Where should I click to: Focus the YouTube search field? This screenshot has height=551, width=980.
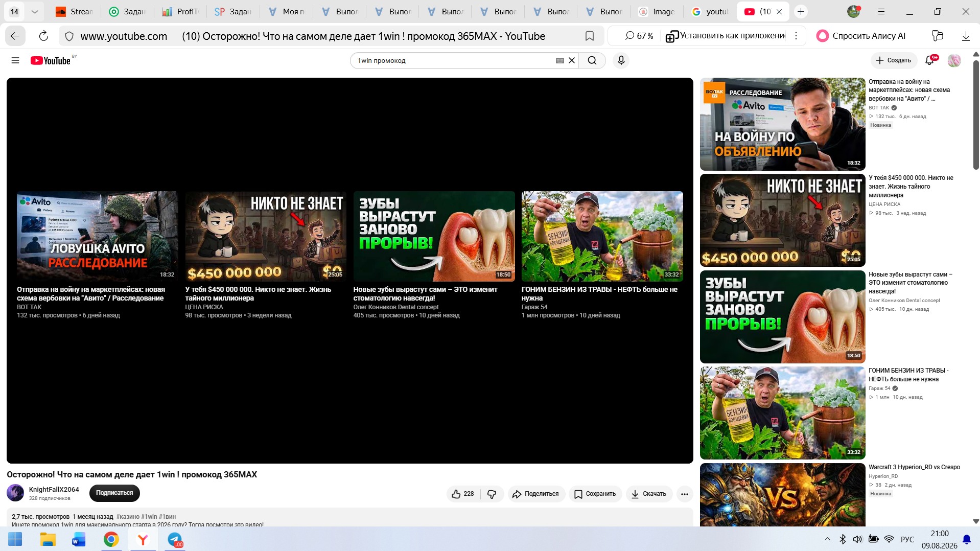[x=455, y=60]
